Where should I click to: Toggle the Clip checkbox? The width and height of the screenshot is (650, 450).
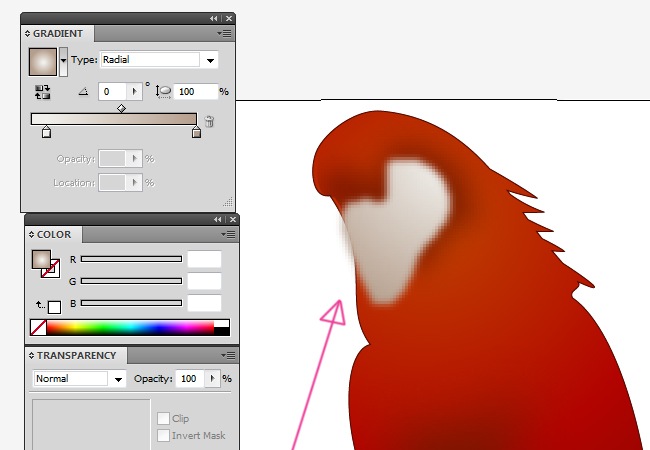[x=163, y=419]
